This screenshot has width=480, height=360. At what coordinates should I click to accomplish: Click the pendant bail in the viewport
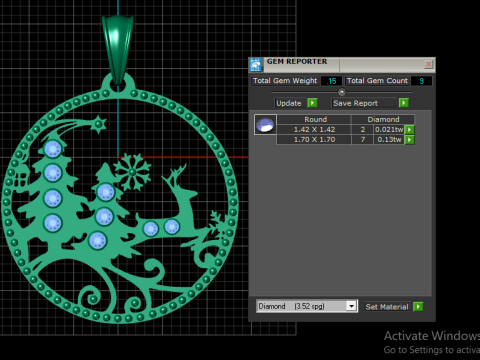pos(118,48)
